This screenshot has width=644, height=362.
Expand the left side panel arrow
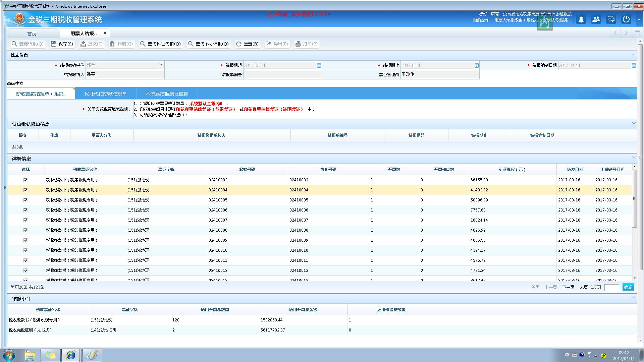[x=5, y=187]
